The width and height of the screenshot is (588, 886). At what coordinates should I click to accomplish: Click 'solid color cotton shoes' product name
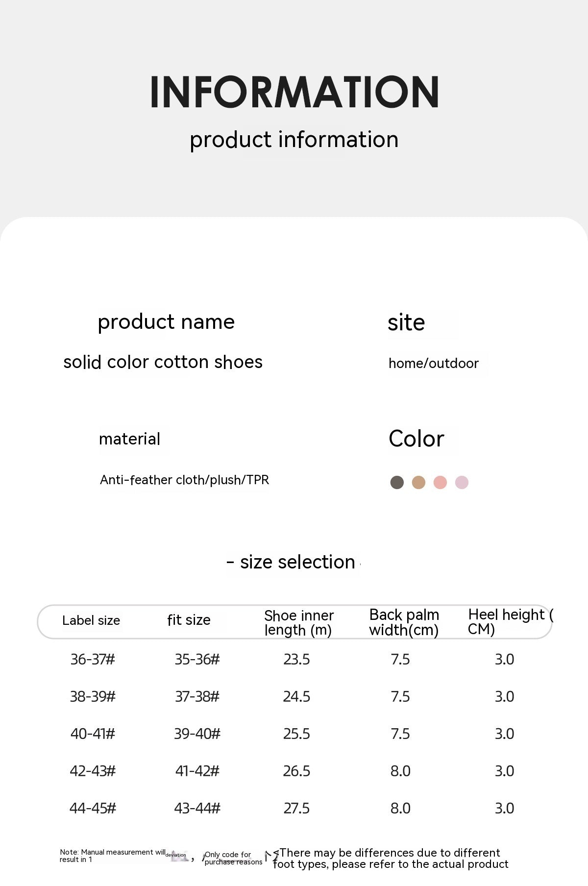tap(163, 362)
